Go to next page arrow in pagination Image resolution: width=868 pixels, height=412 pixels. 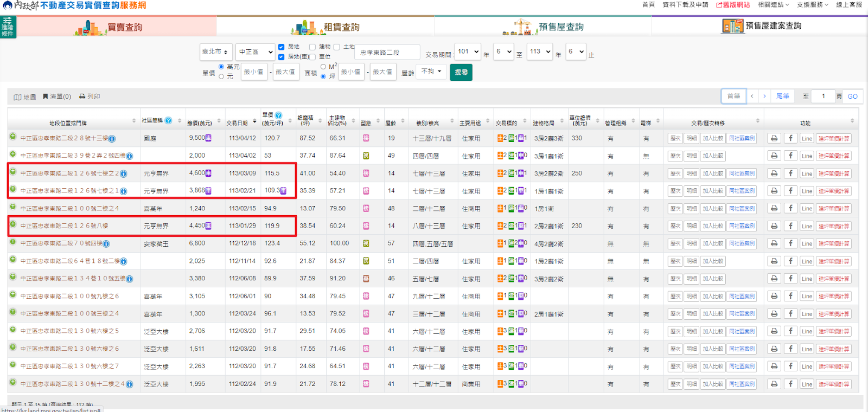(x=765, y=96)
